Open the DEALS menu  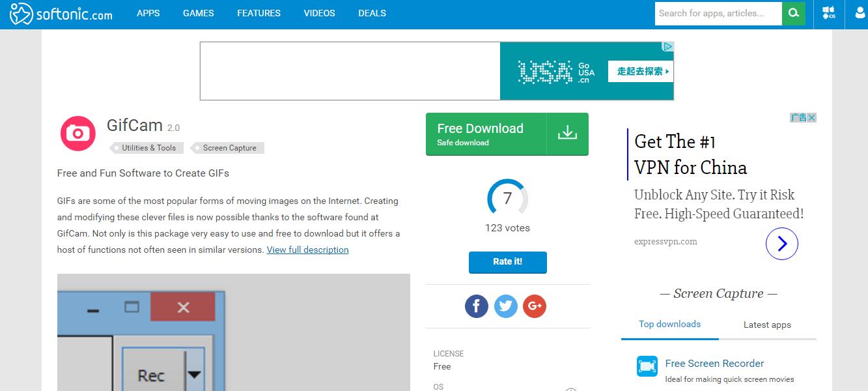tap(372, 13)
